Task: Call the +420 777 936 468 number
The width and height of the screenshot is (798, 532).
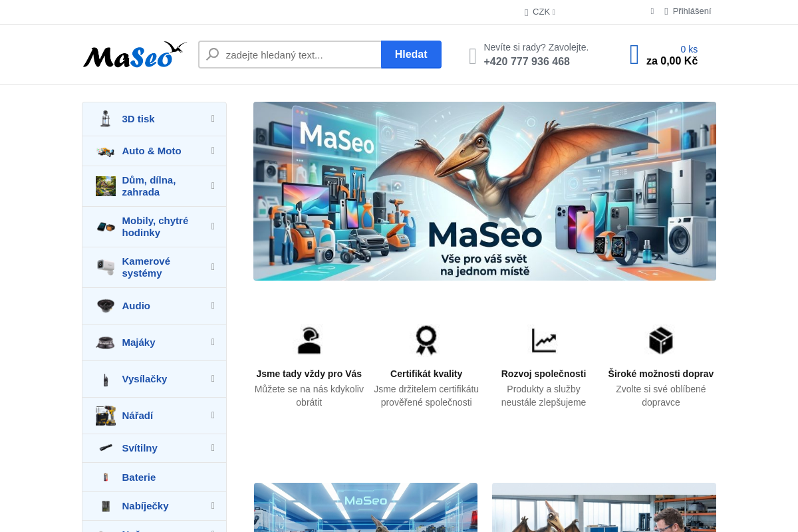Action: 527,62
